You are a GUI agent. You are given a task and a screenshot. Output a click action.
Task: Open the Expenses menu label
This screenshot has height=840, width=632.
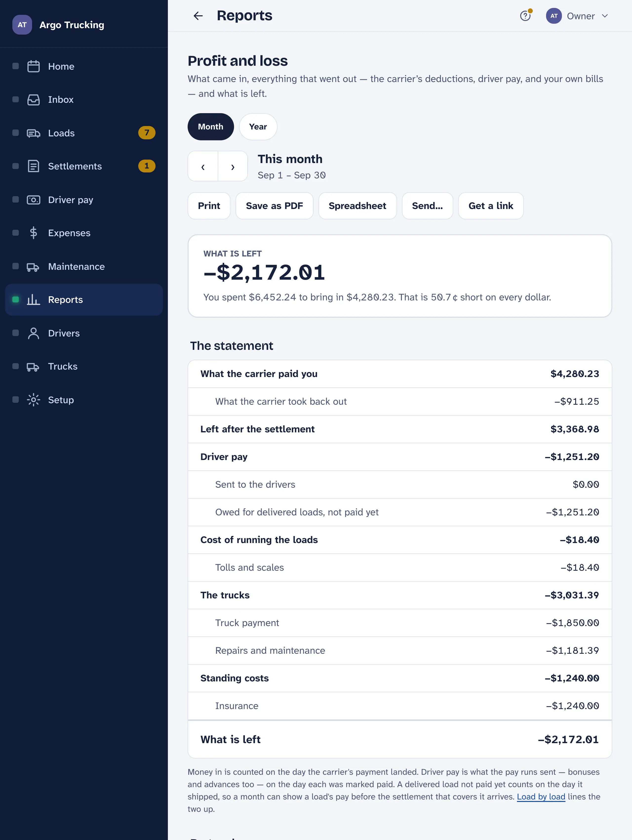click(69, 233)
